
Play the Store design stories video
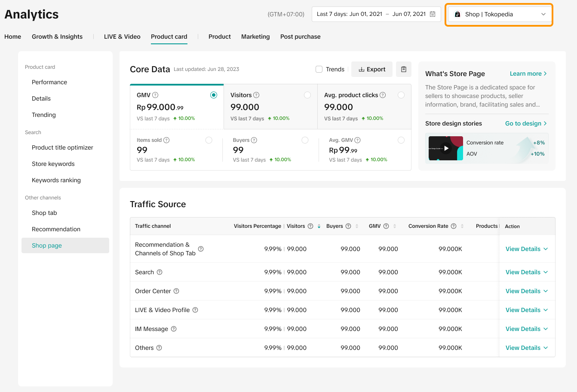point(446,148)
